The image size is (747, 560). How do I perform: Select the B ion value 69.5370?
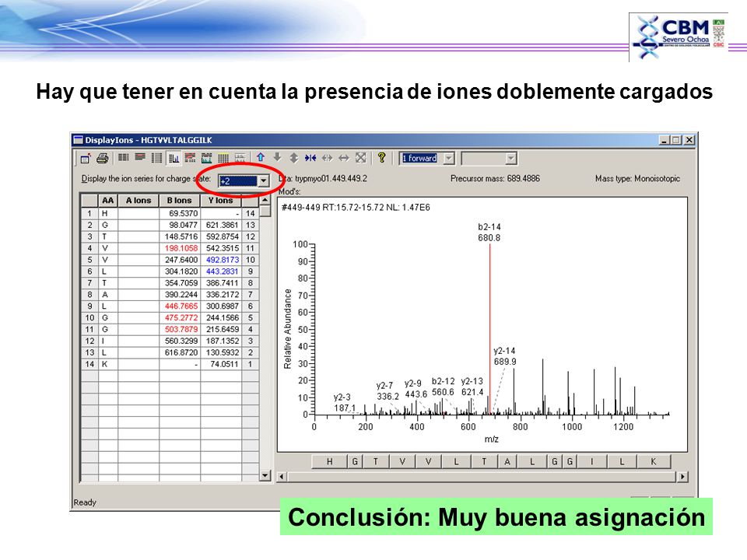click(180, 213)
